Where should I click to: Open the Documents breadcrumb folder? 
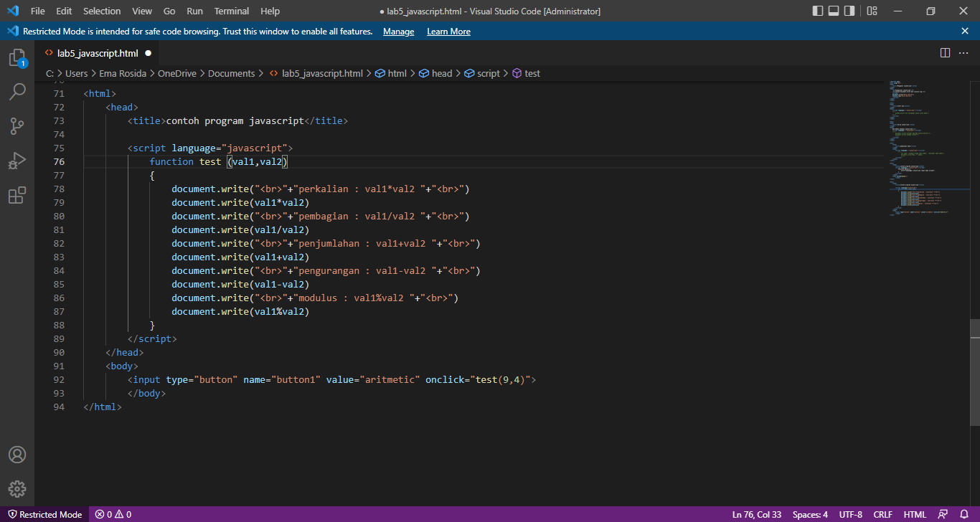point(231,73)
